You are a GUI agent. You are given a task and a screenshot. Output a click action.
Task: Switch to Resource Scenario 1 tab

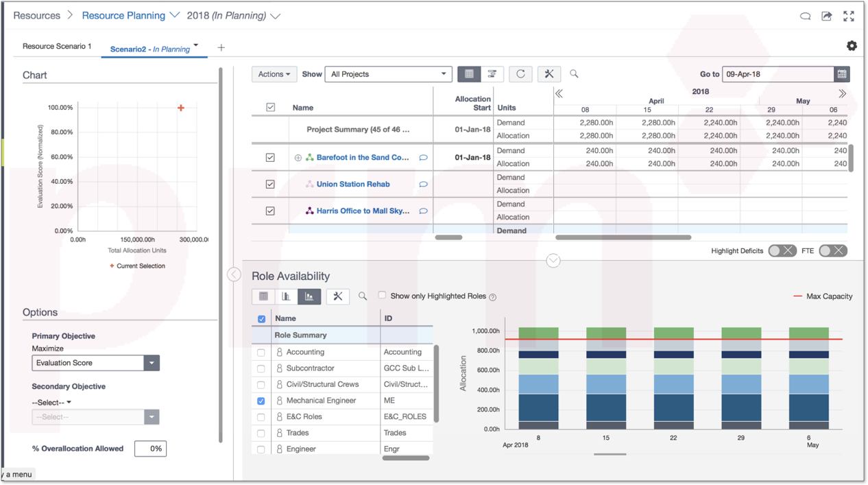[x=57, y=47]
